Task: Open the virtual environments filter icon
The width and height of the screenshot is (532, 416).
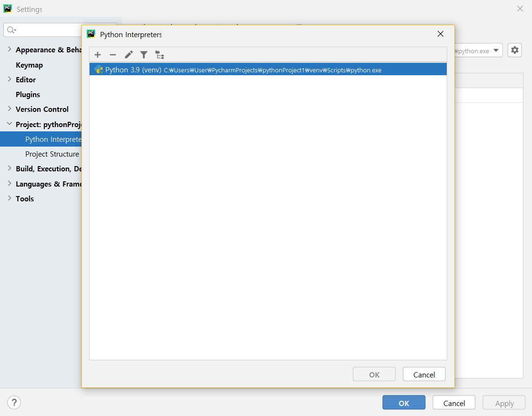Action: pyautogui.click(x=144, y=55)
